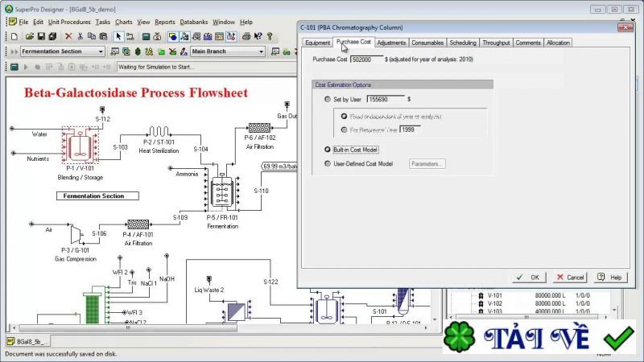Viewport: 644px width, 362px height.
Task: Click the save-all stacked disks icon
Action: click(x=52, y=36)
